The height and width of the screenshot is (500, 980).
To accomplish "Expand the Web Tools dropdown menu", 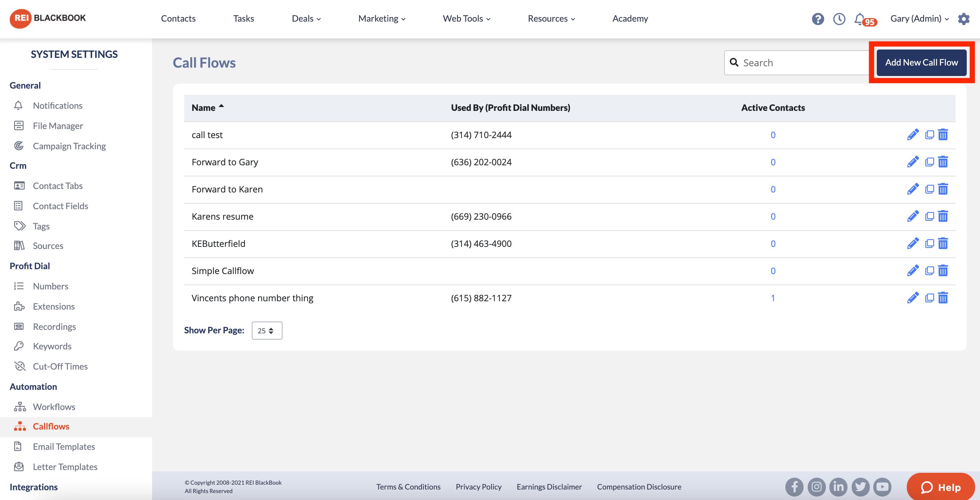I will 466,18.
